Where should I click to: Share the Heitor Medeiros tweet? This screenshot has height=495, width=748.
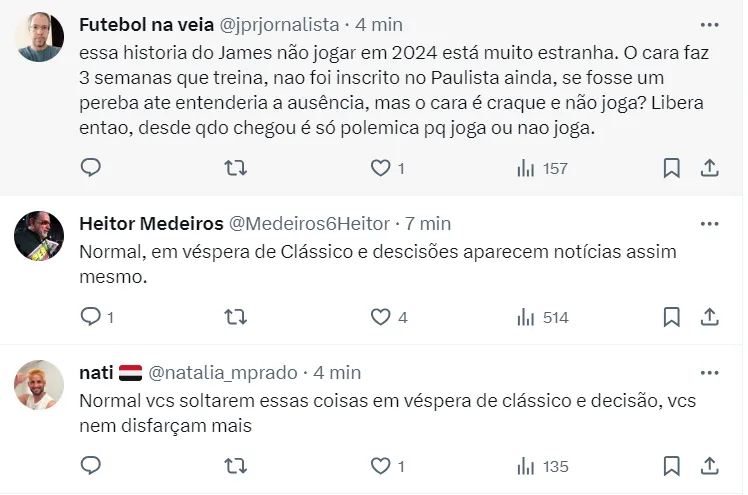click(x=709, y=317)
